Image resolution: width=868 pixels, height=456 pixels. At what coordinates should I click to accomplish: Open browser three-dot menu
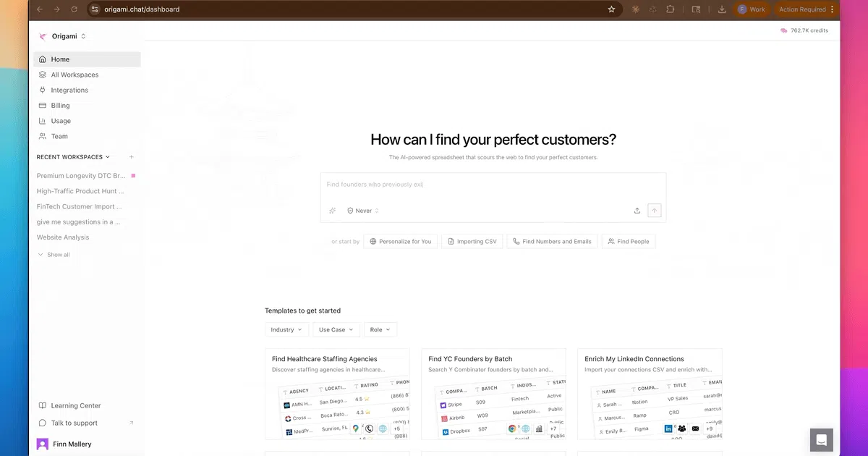[833, 9]
